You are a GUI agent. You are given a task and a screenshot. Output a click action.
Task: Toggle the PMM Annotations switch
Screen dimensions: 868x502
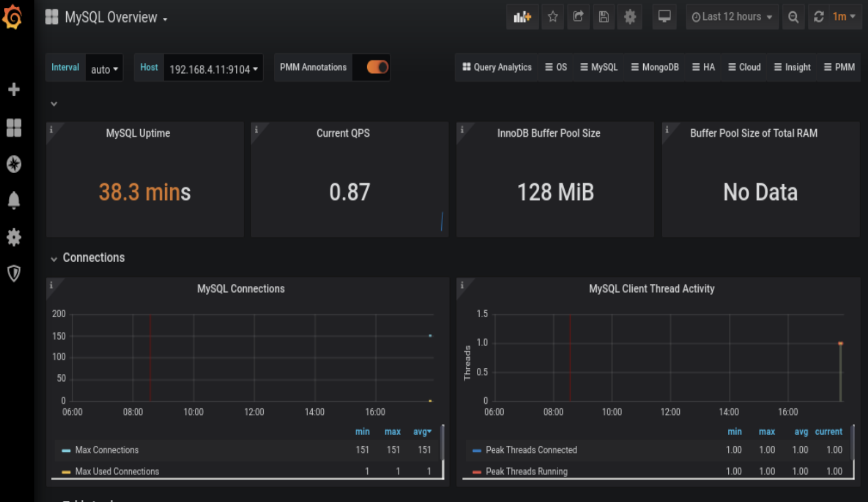(x=377, y=67)
